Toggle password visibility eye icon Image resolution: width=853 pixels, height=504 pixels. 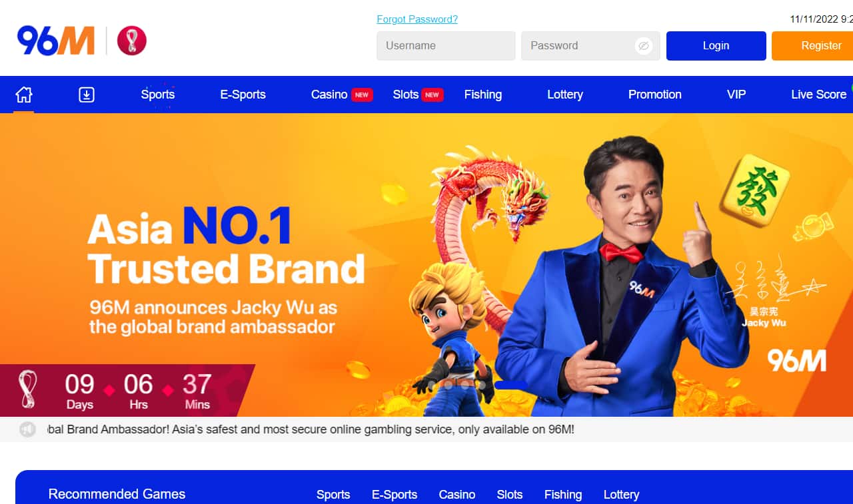coord(643,46)
